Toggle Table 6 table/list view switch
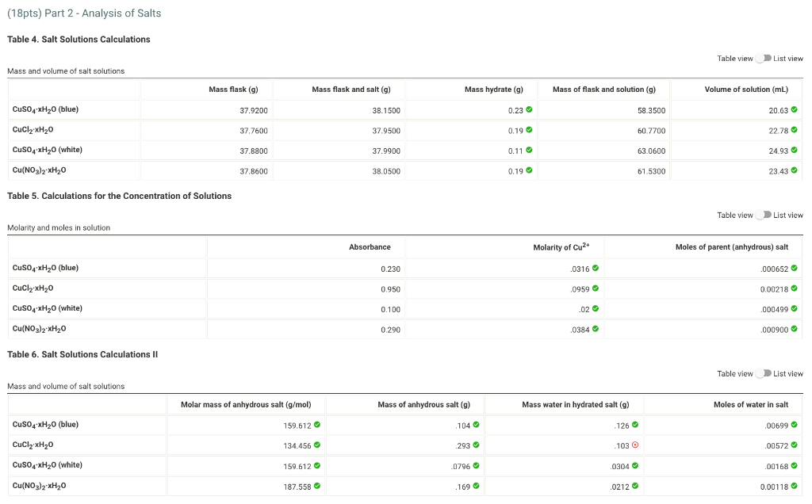The image size is (812, 504). [x=764, y=373]
